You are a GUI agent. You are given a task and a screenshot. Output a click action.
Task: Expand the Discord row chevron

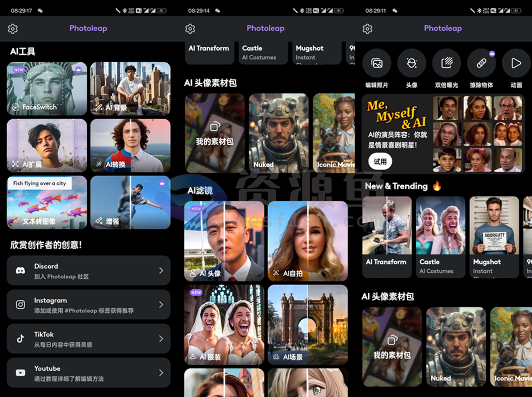(161, 270)
